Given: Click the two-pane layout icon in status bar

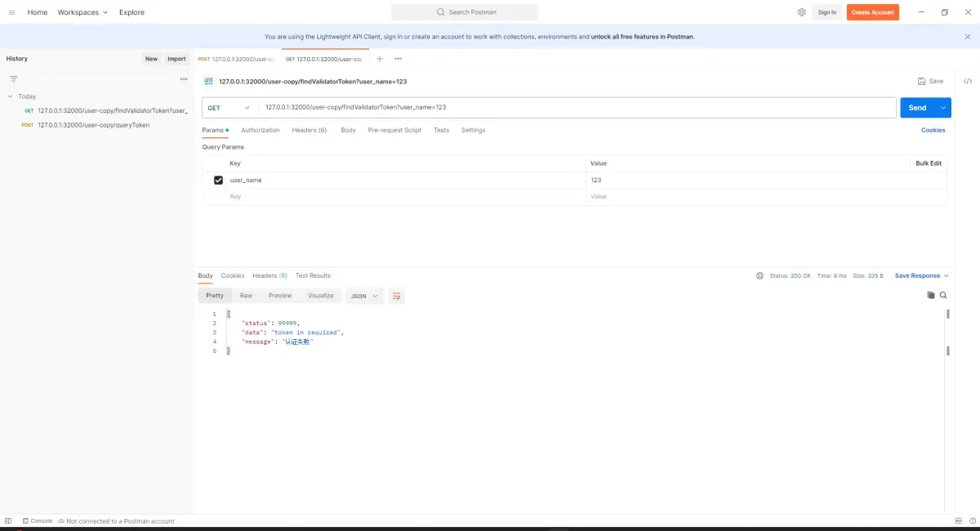Looking at the screenshot, I should click(x=959, y=521).
